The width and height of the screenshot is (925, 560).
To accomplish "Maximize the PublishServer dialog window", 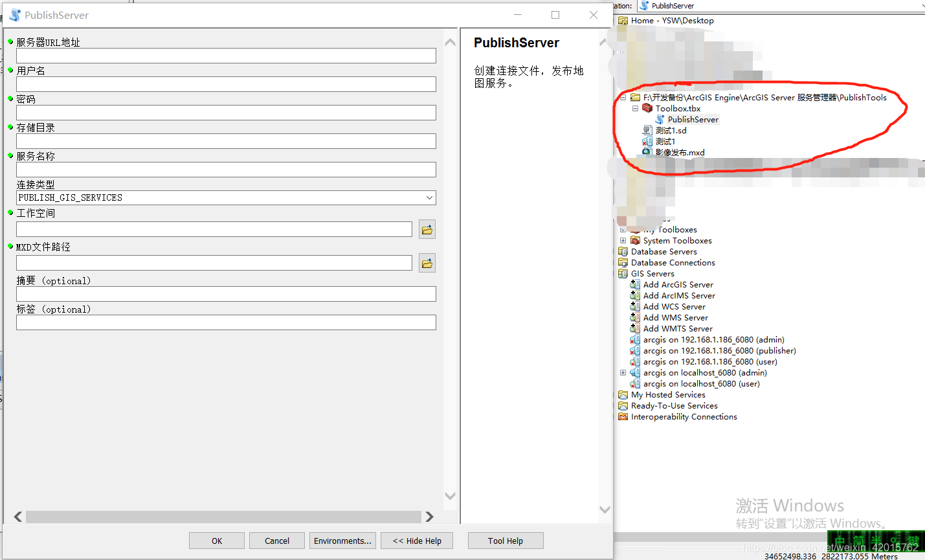I will 555,15.
